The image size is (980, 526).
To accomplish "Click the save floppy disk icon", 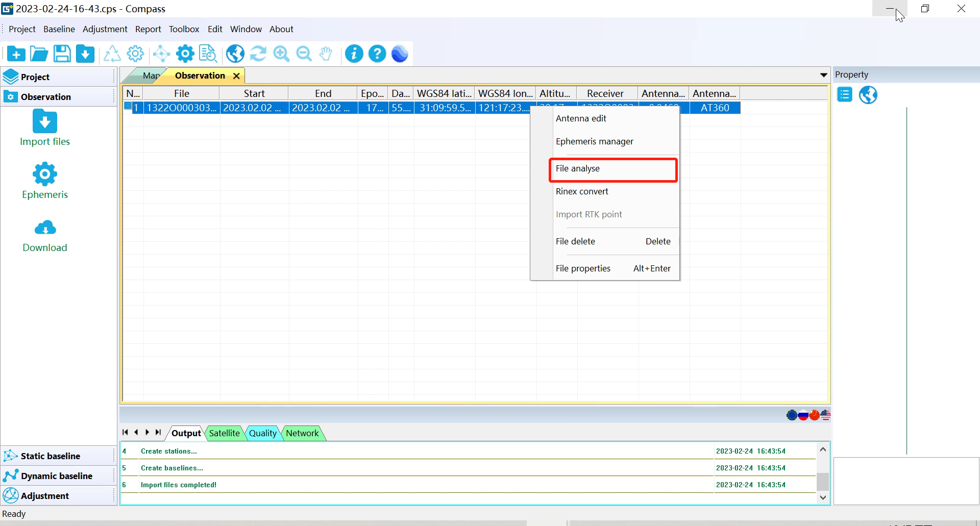I will 62,54.
